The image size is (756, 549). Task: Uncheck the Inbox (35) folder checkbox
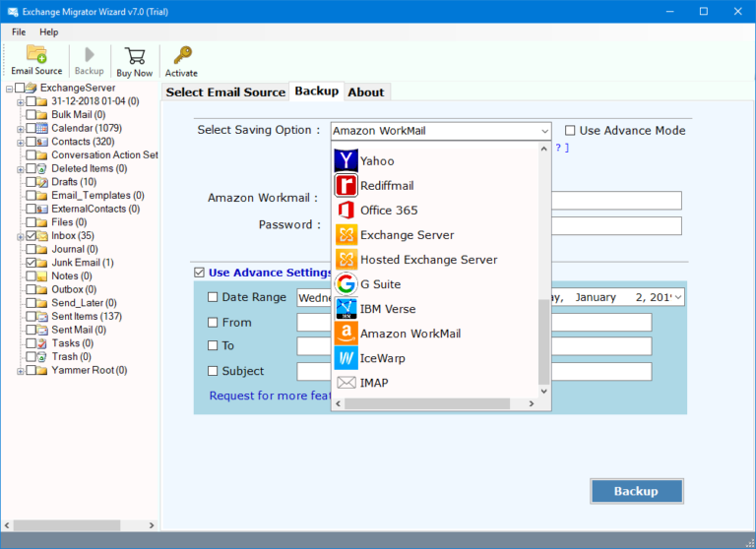click(x=31, y=236)
